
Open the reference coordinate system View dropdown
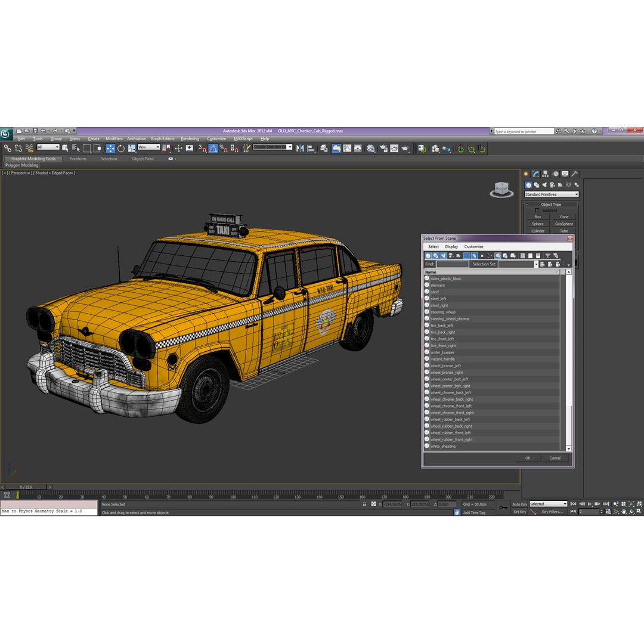(148, 147)
